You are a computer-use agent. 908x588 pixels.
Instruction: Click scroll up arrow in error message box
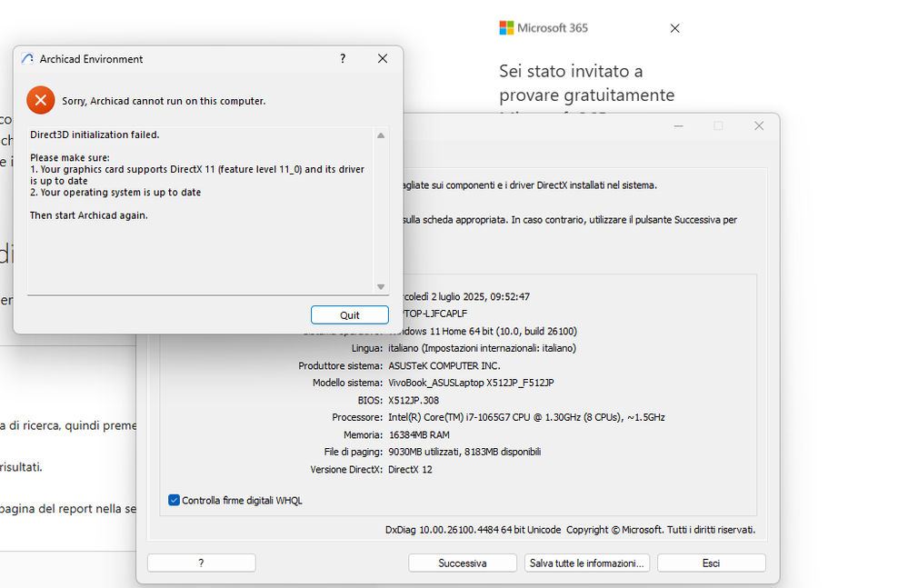(381, 135)
